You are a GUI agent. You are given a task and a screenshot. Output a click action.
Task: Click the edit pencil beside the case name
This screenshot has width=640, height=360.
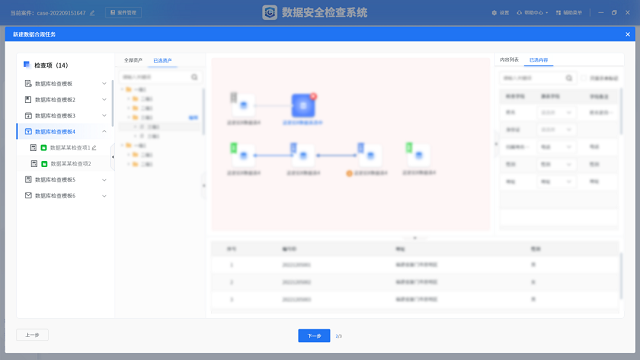pos(93,13)
